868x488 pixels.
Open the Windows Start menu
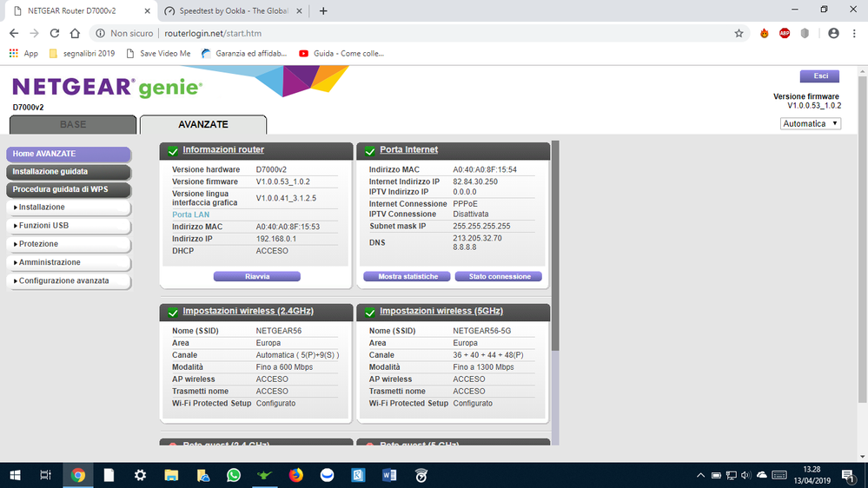(x=15, y=475)
